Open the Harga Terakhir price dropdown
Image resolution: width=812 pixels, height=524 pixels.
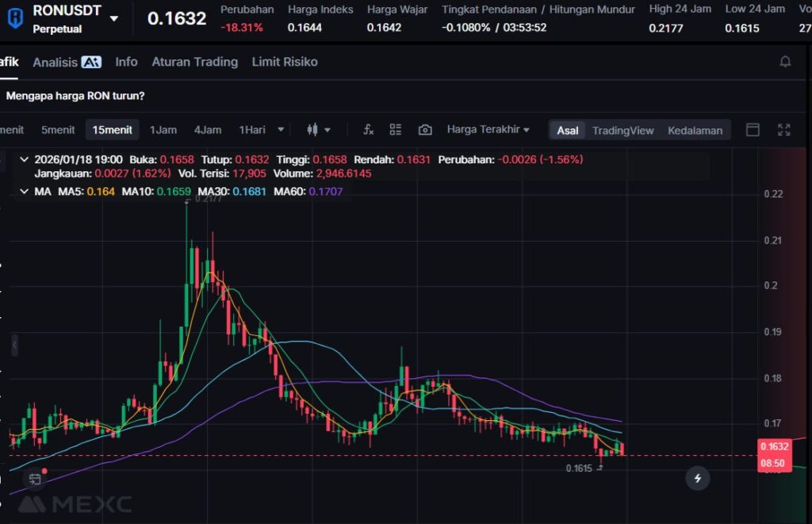click(488, 129)
